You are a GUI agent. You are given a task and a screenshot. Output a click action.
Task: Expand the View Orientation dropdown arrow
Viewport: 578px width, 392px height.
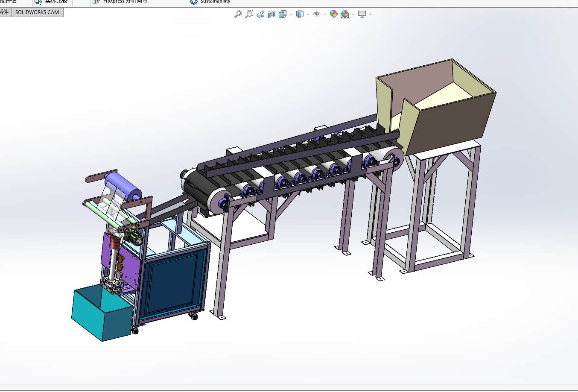[x=291, y=15]
